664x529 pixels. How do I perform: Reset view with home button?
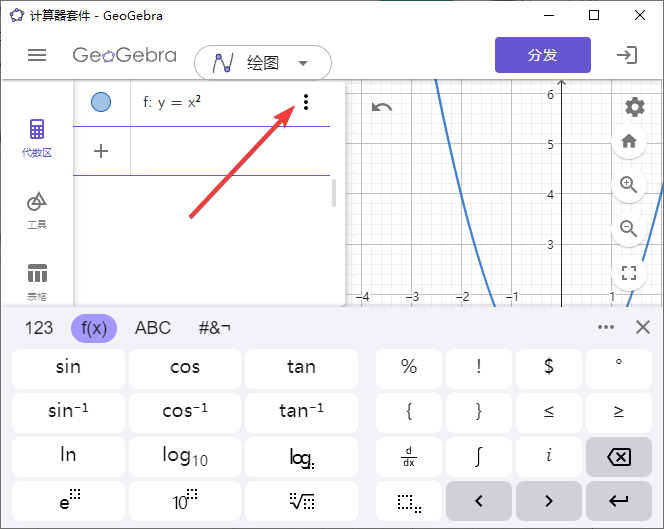click(x=629, y=141)
